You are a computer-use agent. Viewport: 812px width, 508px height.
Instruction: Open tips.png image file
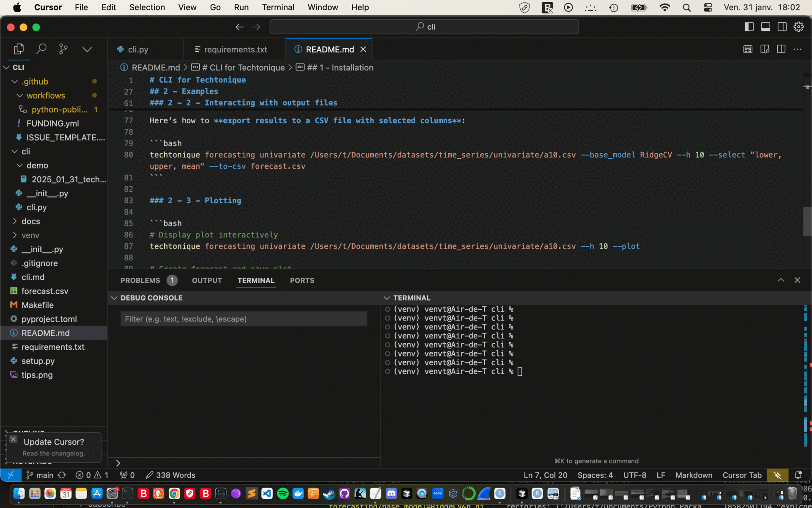(37, 375)
